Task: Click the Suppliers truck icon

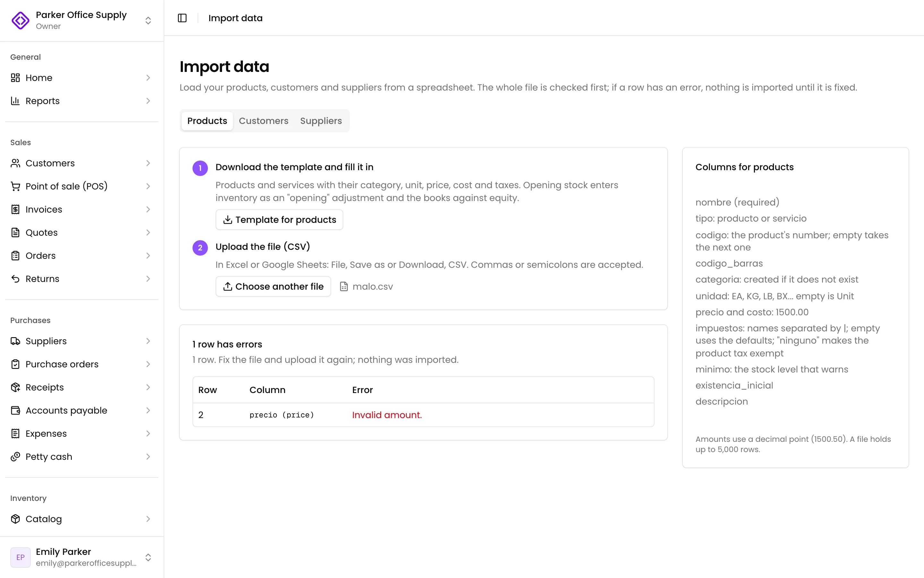Action: click(15, 341)
